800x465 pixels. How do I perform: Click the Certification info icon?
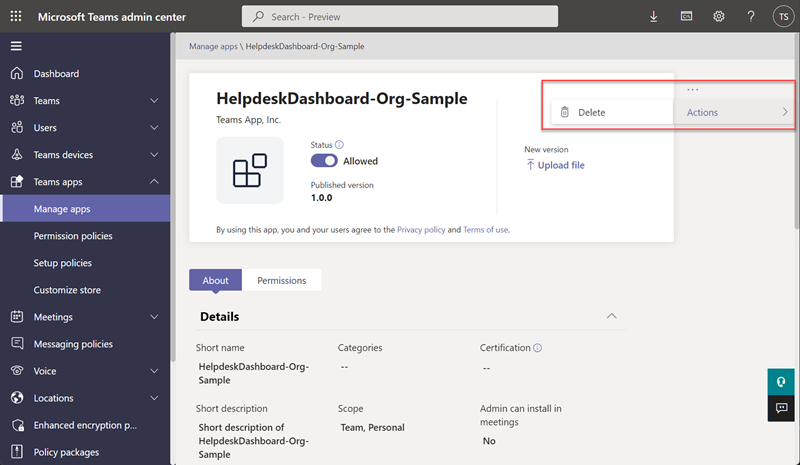[x=537, y=348]
